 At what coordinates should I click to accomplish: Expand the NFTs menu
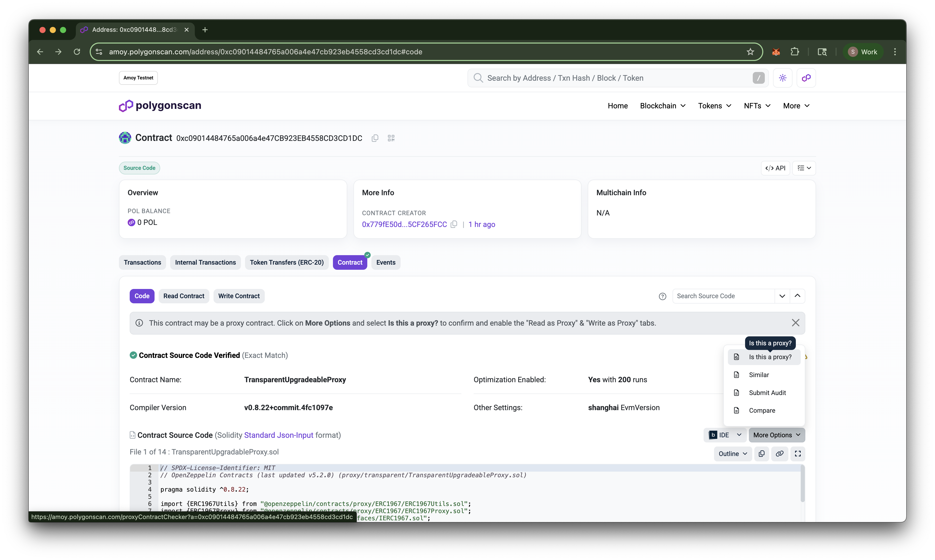click(x=757, y=106)
